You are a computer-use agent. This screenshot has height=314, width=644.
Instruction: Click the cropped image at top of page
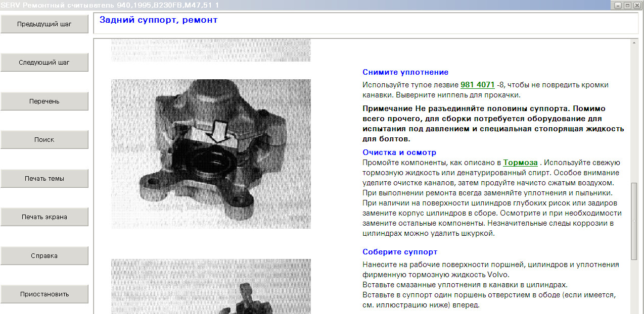(x=211, y=50)
